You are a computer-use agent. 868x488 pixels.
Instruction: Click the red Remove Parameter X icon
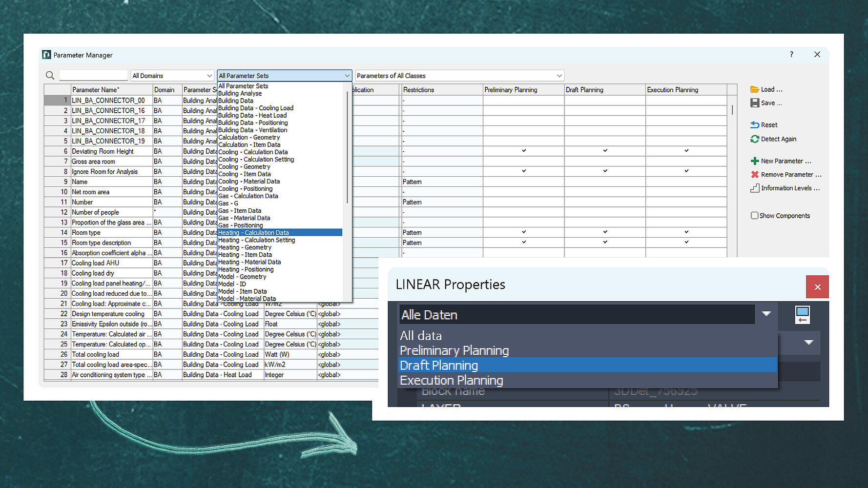754,175
